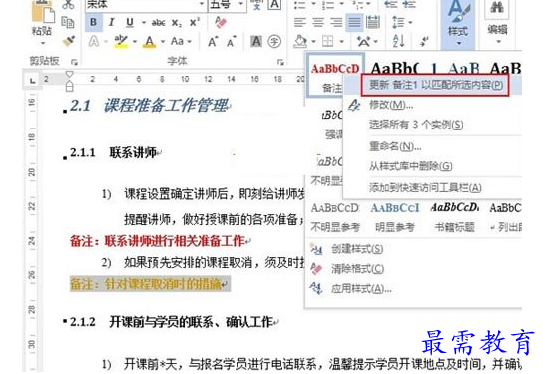Apply font color with the underlined A button
Viewport: 543px width, 374px height.
[149, 42]
